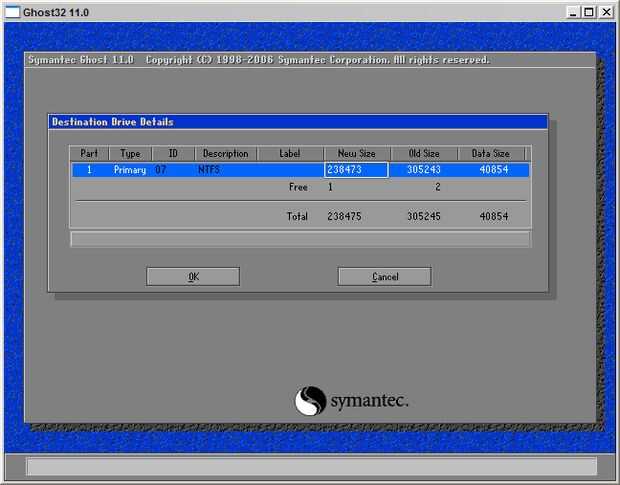Click the ID column header
The image size is (620, 485).
click(173, 153)
